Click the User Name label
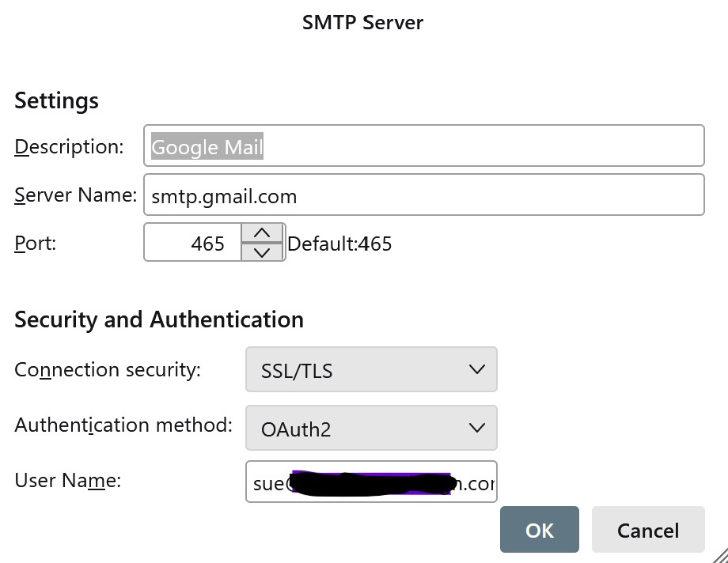 67,480
